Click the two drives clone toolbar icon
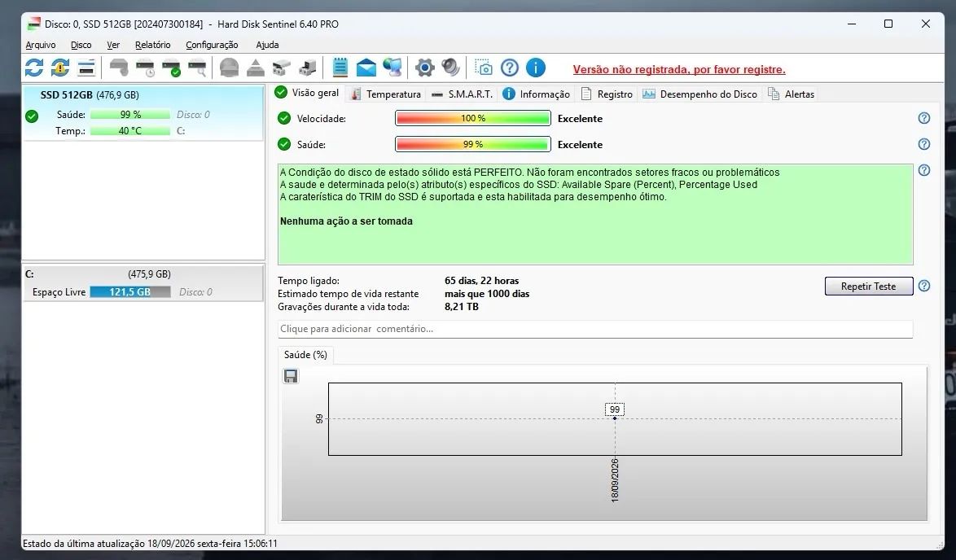The width and height of the screenshot is (956, 560). tap(281, 68)
